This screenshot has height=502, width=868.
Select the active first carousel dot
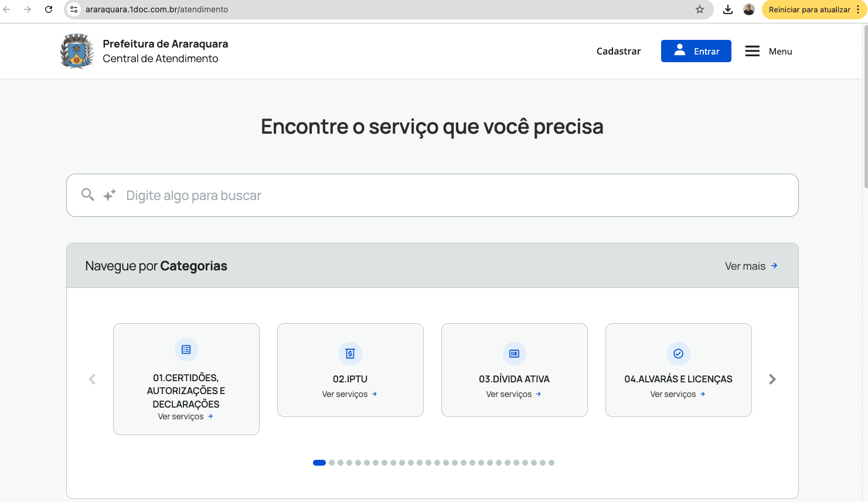(319, 463)
